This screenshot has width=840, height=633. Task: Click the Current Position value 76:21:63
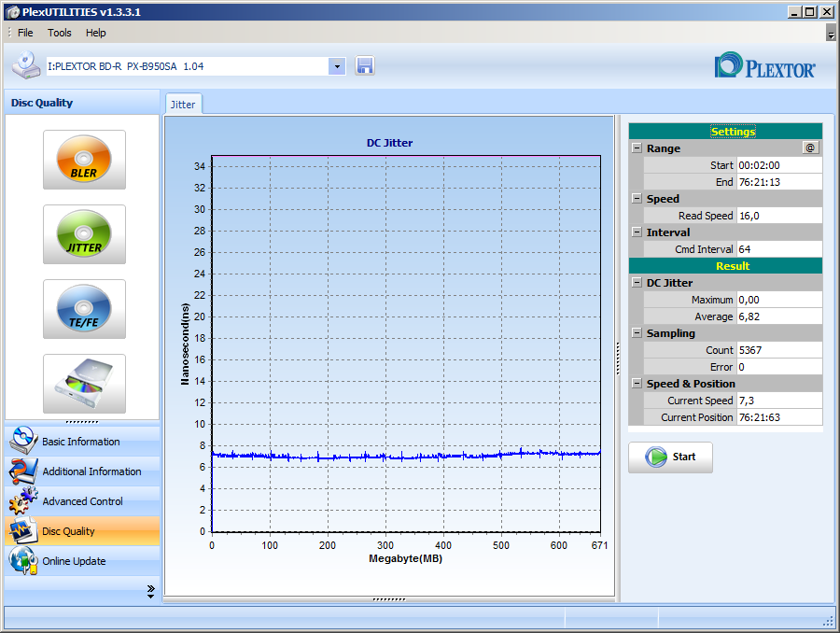click(779, 417)
